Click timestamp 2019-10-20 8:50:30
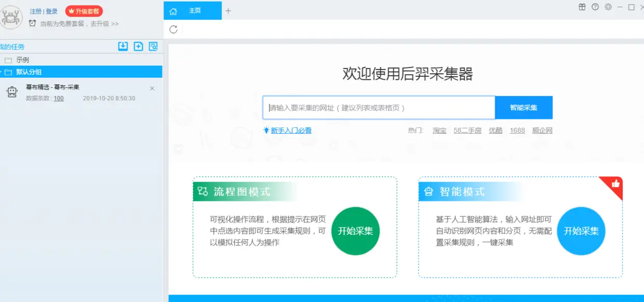This screenshot has width=644, height=302. [109, 98]
